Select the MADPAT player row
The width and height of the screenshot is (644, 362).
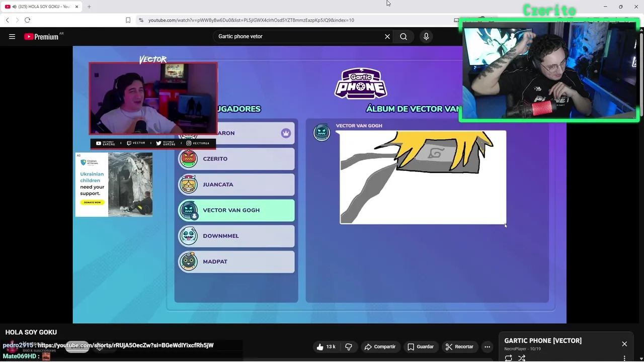[x=236, y=261]
